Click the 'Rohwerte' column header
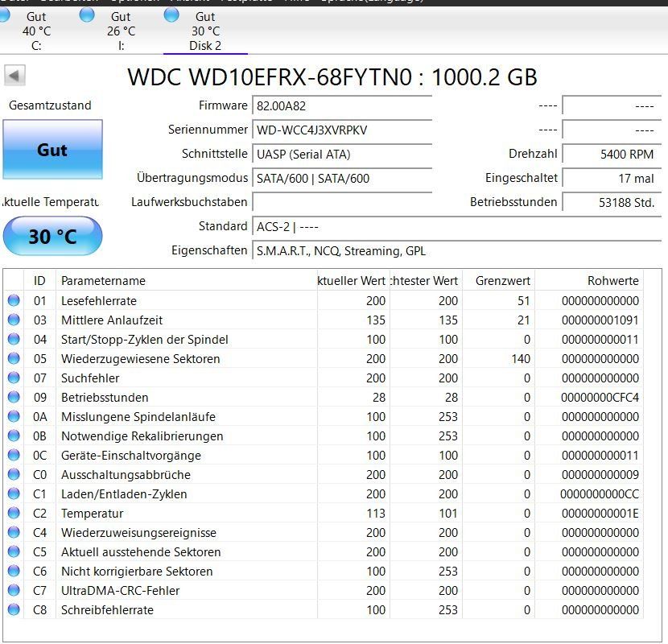Viewport: 668px width, 644px height. pos(589,280)
